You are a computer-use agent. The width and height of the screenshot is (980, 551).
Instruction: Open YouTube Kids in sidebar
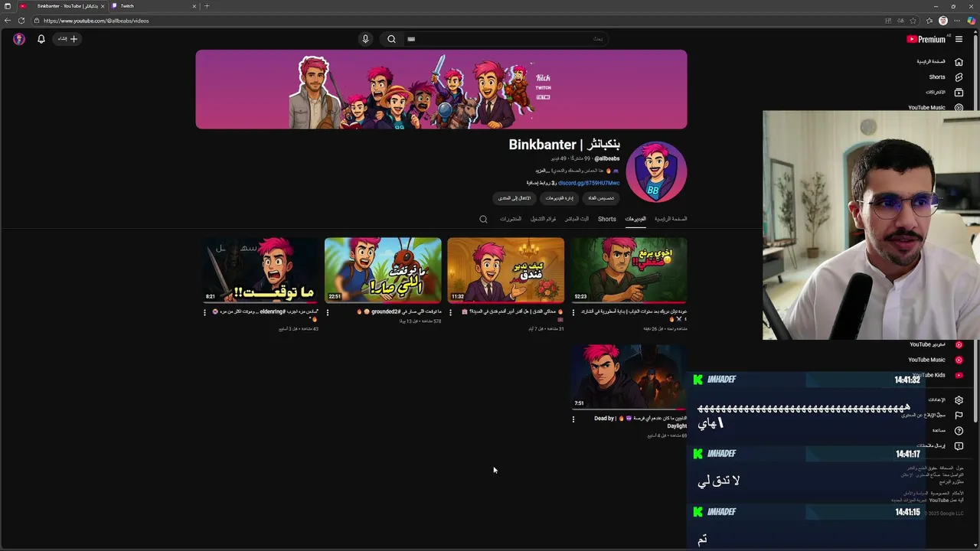point(936,375)
